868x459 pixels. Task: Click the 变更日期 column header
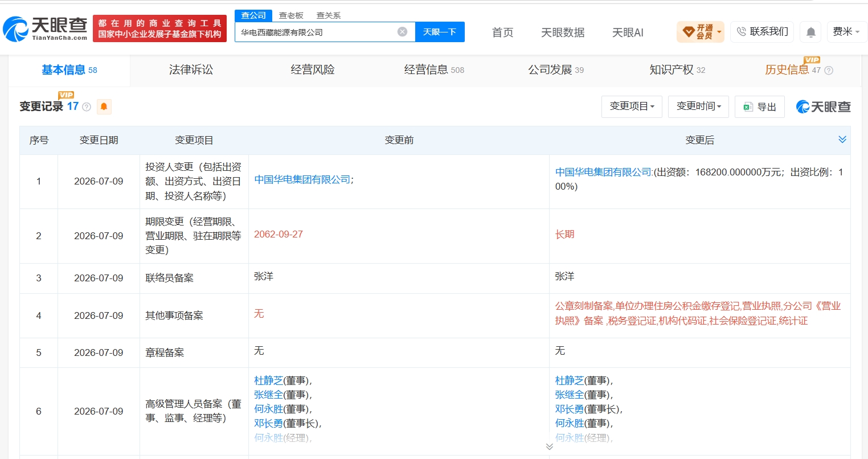coord(99,140)
